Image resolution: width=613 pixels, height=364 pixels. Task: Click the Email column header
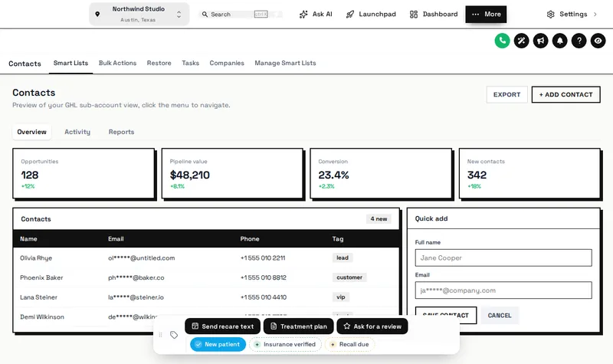point(116,239)
